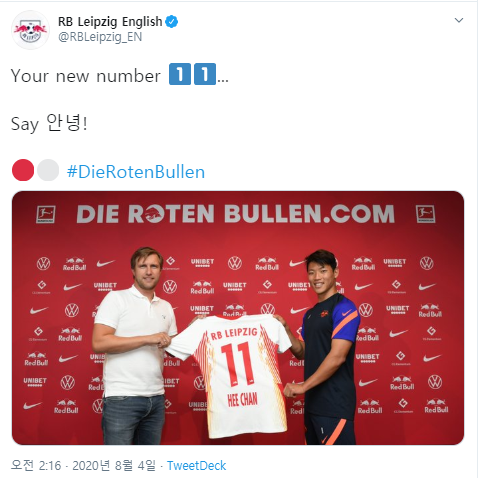Click the TweetDeck source link
This screenshot has height=478, width=480.
click(x=196, y=465)
